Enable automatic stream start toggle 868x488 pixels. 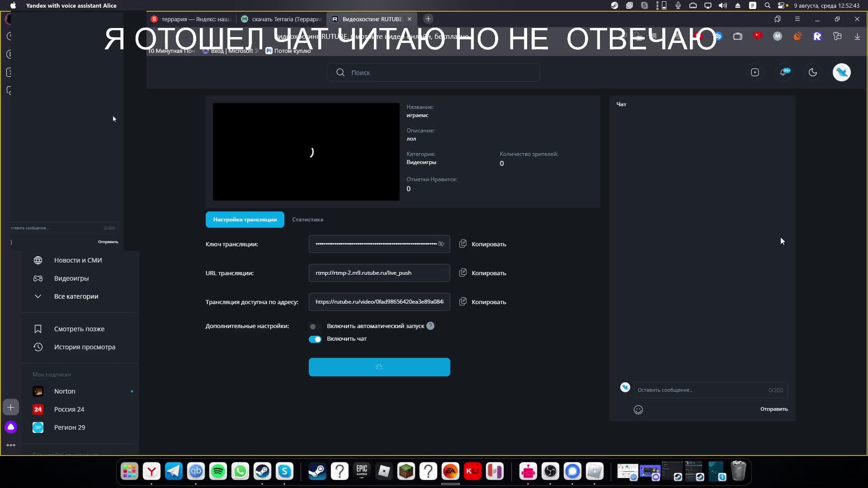coord(314,326)
